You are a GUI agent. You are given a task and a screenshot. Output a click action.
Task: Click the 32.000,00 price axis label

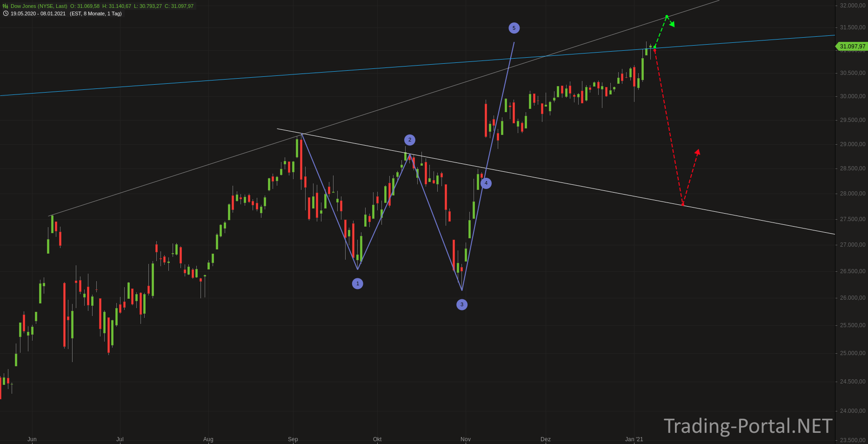853,6
